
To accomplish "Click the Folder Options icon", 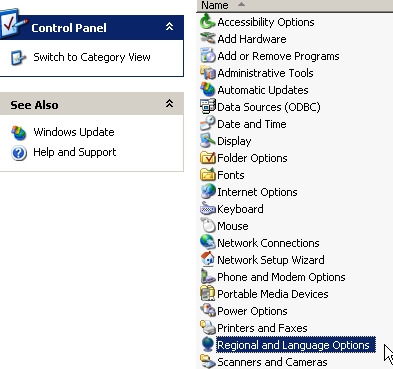I will tap(208, 158).
